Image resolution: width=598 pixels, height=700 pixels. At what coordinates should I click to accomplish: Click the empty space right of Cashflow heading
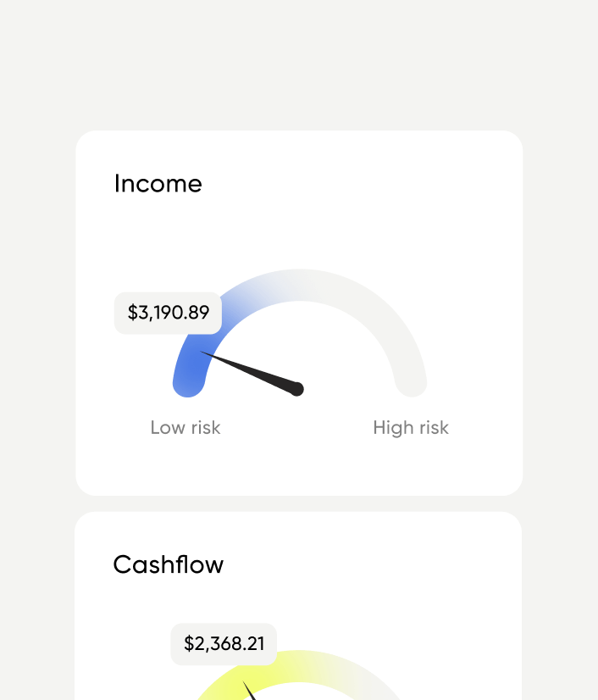coord(364,564)
